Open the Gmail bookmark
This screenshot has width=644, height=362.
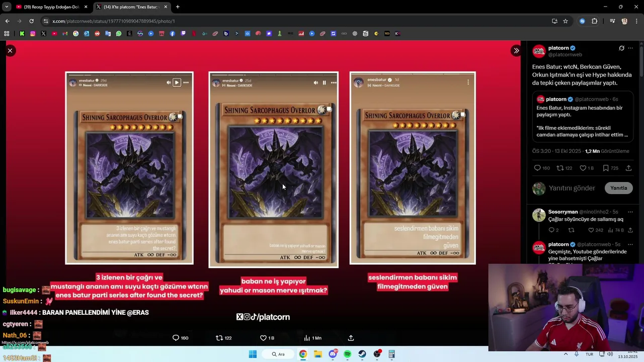[65, 34]
